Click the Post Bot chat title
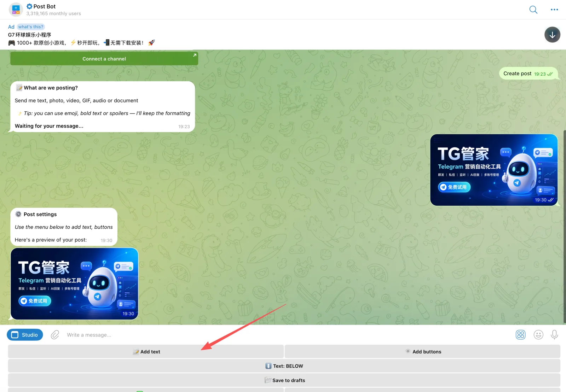The height and width of the screenshot is (392, 566). 45,6
